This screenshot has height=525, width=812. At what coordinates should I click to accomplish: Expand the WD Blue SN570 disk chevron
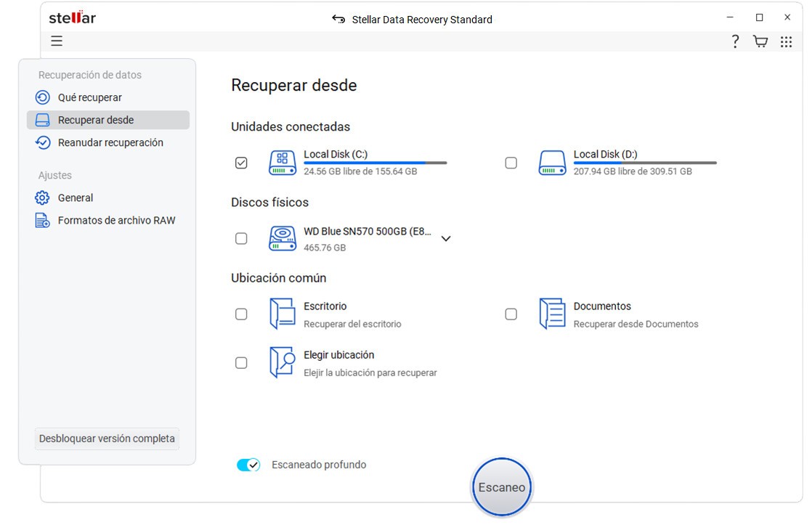click(446, 238)
